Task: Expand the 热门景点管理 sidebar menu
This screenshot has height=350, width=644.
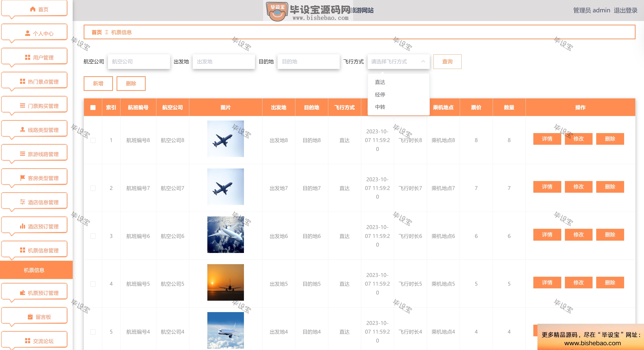Action: coord(34,82)
